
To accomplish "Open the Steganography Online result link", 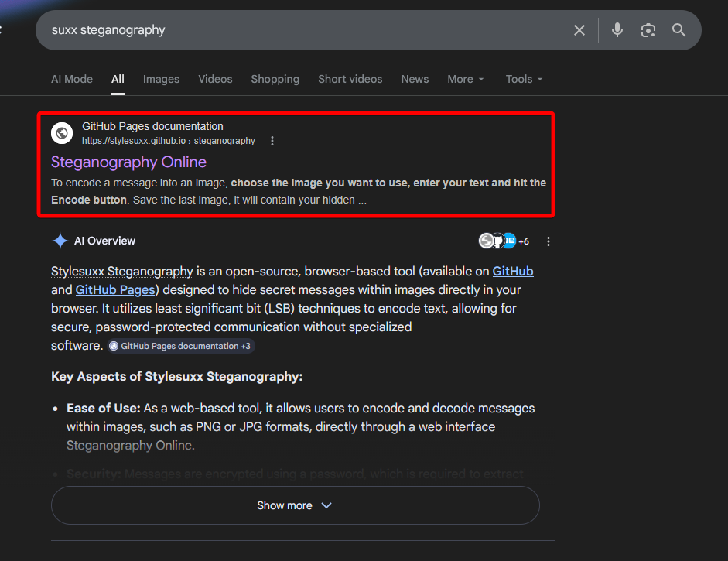I will [x=128, y=162].
